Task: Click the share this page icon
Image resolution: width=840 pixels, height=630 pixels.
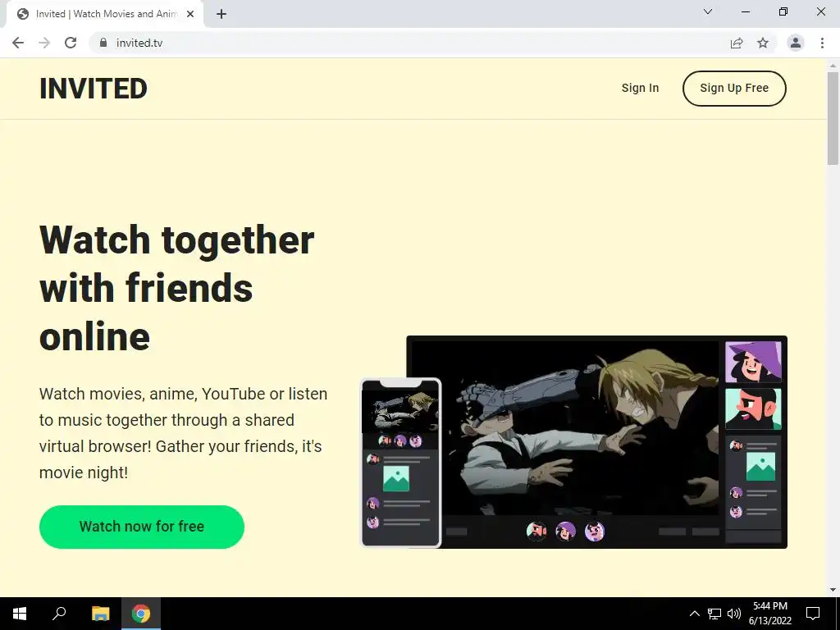Action: tap(737, 43)
